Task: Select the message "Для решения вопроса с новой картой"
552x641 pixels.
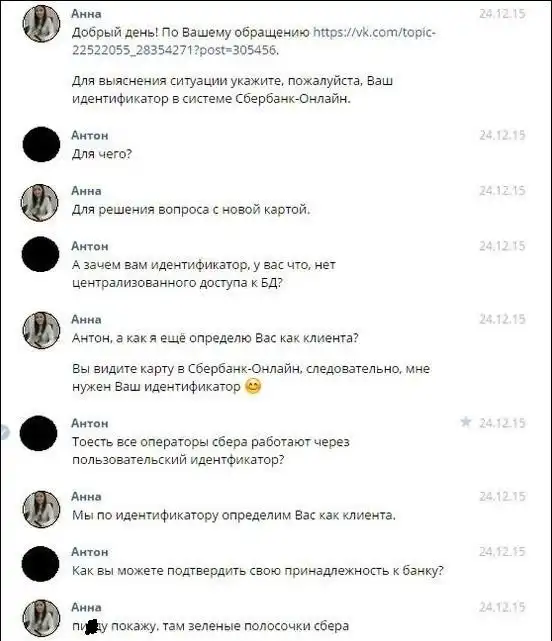Action: [191, 209]
